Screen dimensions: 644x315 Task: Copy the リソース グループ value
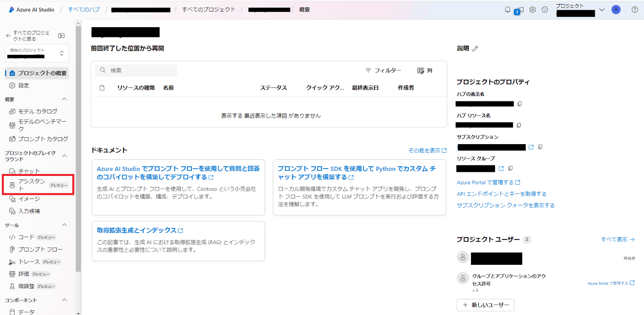[510, 168]
